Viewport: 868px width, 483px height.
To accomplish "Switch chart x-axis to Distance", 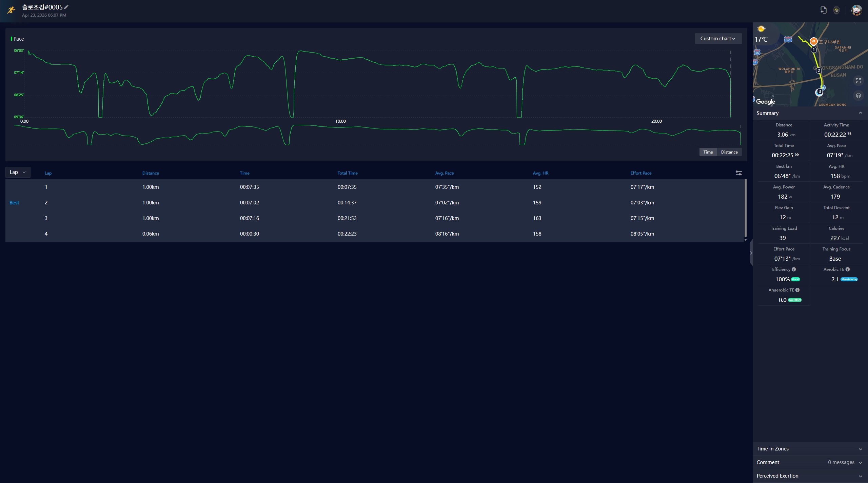I will click(x=729, y=152).
